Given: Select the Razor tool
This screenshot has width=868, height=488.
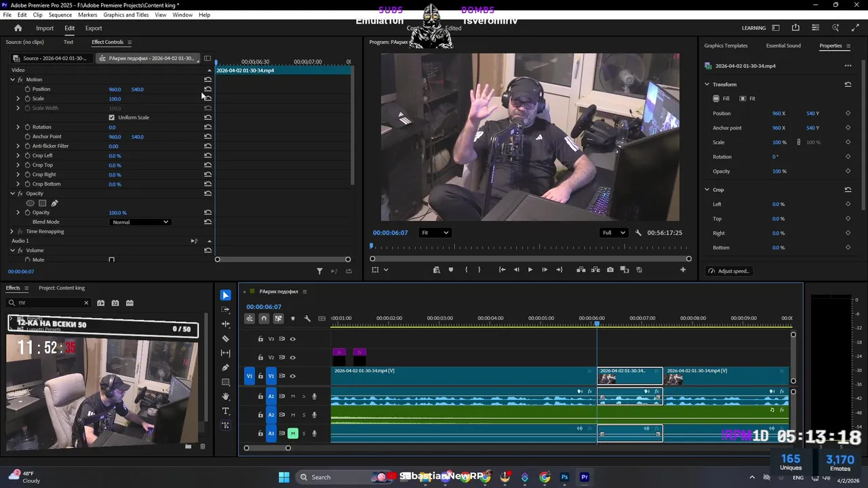Looking at the screenshot, I should point(226,339).
